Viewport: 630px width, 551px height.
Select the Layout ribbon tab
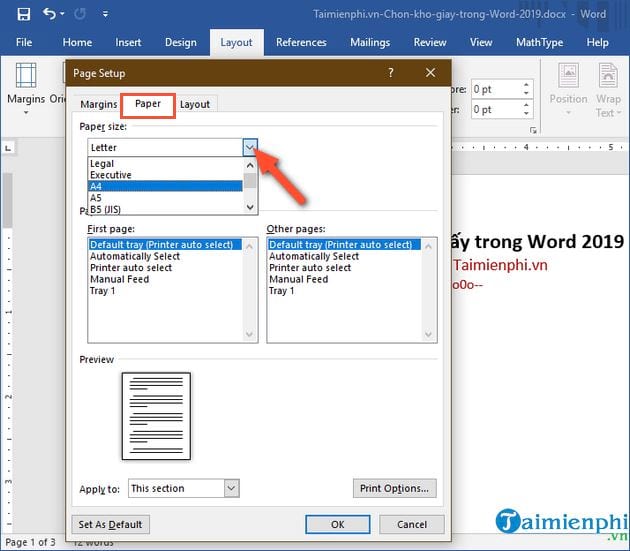(236, 42)
